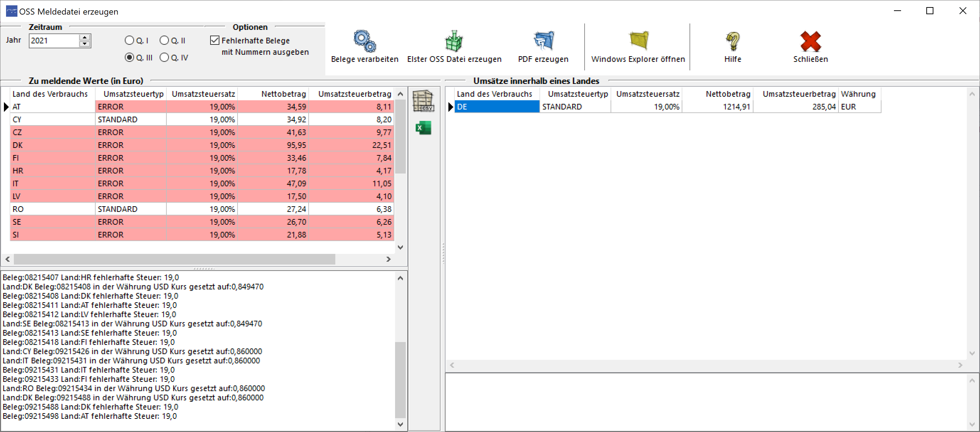Uncheck Fehlerhafte Belege mit Nummern ausgeben
Viewport: 980px width, 432px height.
215,40
